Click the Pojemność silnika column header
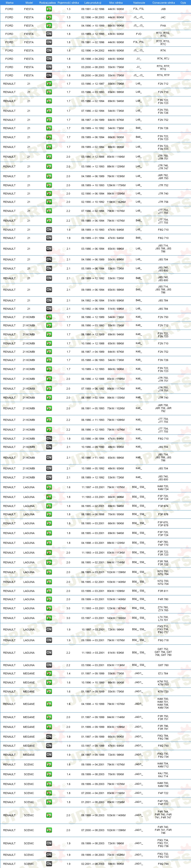This screenshot has width=191, height=868. pyautogui.click(x=68, y=3)
